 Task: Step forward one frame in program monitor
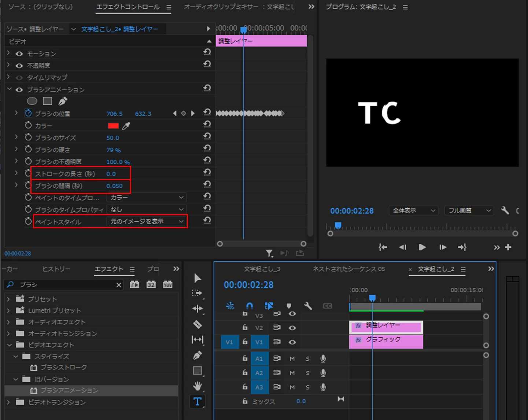[x=443, y=247]
